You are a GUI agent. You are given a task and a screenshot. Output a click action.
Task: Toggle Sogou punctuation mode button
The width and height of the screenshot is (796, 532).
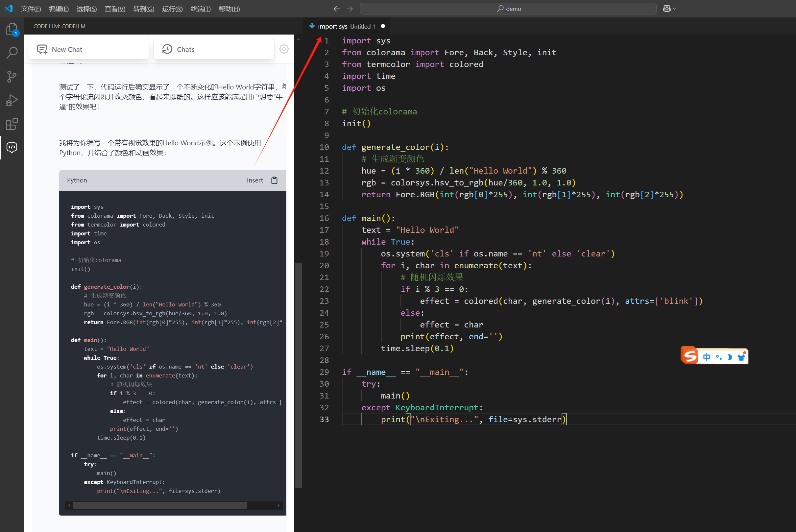[x=718, y=357]
